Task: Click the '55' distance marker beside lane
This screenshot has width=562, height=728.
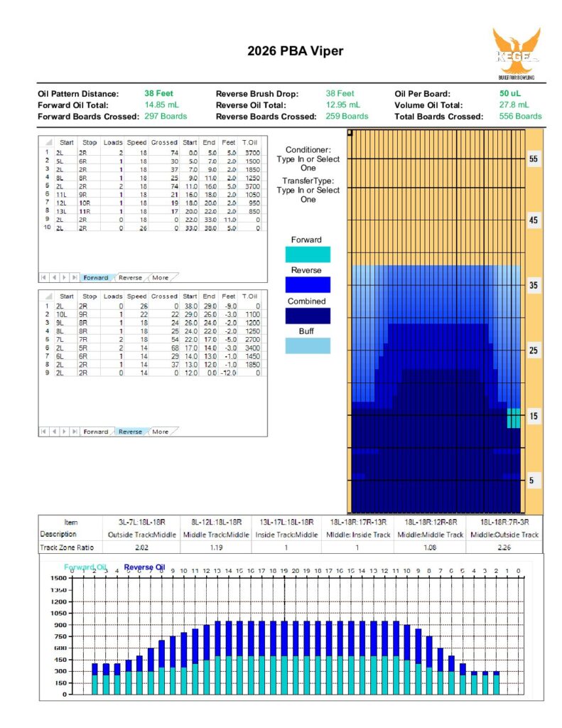Action: (534, 159)
